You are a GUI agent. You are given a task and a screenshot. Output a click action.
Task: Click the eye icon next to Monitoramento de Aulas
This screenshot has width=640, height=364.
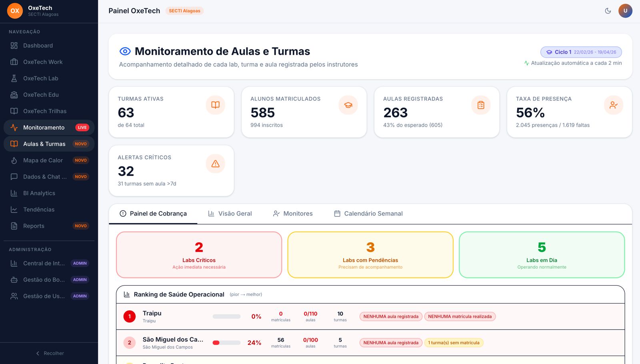point(125,51)
